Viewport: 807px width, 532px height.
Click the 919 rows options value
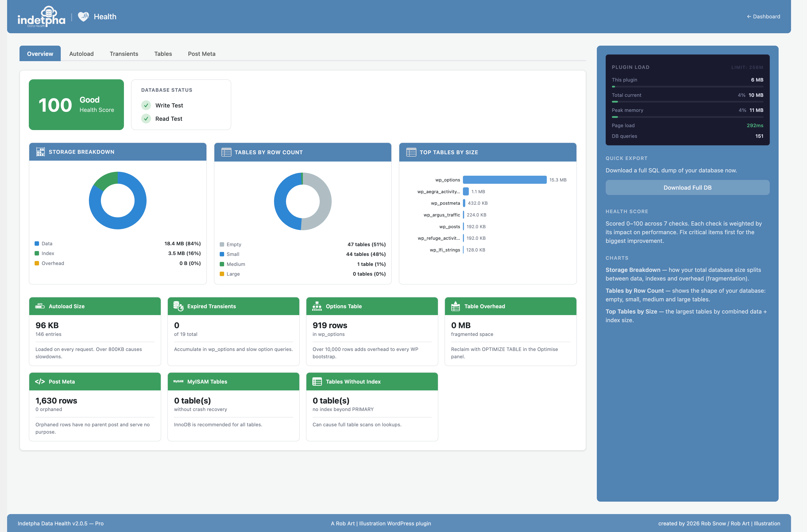330,325
